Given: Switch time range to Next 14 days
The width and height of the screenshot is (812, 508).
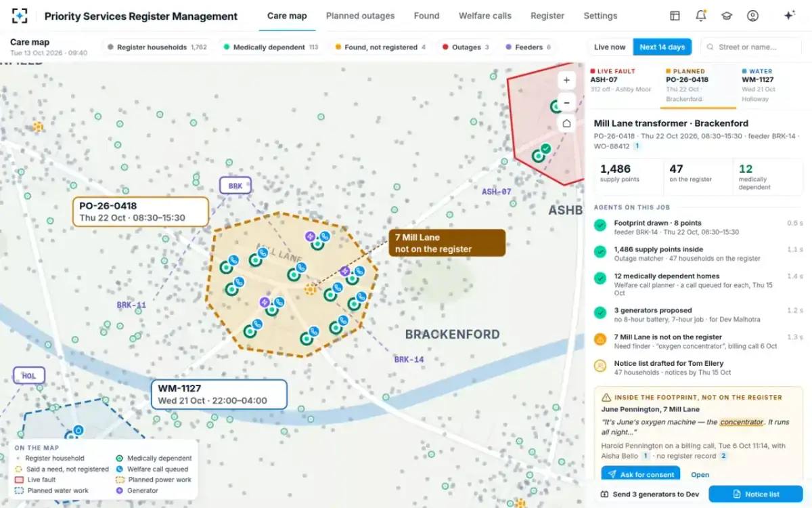Looking at the screenshot, I should (662, 47).
